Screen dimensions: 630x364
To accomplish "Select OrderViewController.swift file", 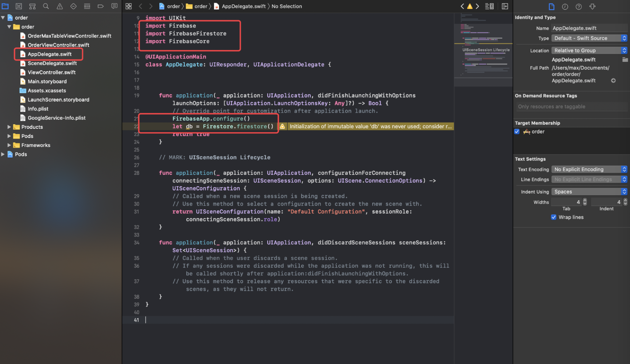I will tap(55, 45).
